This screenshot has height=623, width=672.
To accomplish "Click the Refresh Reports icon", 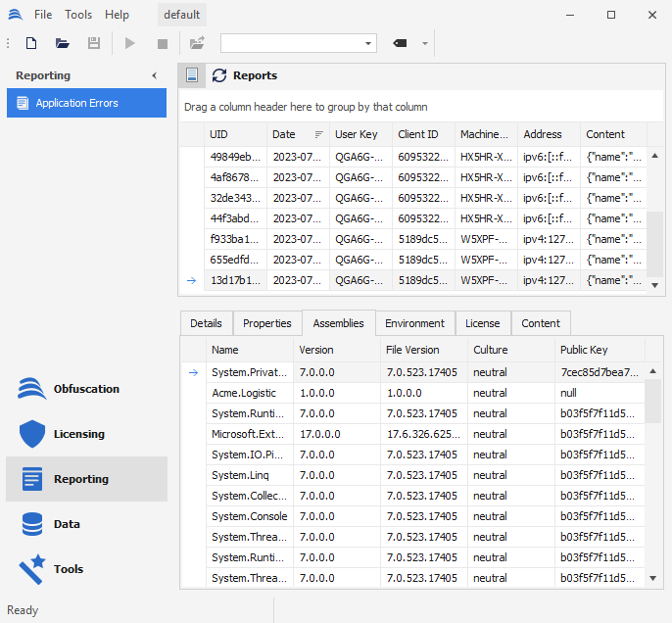I will (x=219, y=75).
